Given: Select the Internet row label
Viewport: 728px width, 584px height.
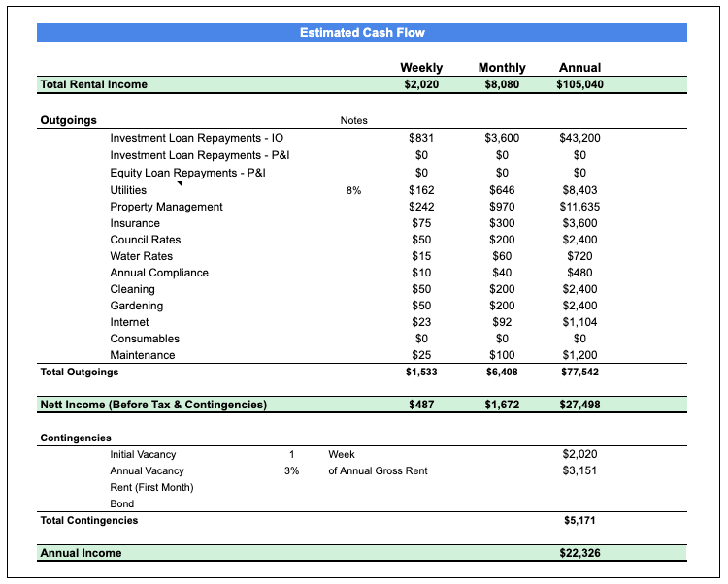Looking at the screenshot, I should click(129, 322).
